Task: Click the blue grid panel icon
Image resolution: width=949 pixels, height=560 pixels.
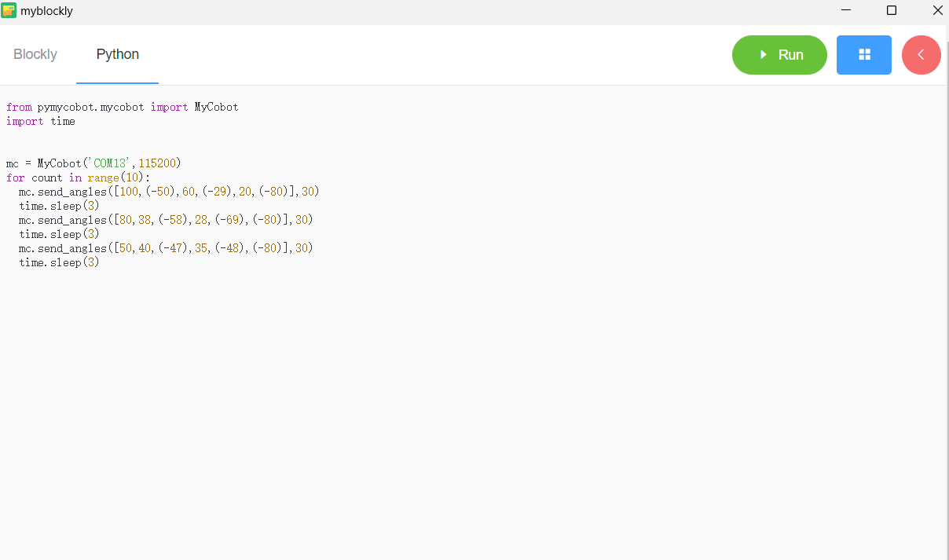Action: point(863,55)
